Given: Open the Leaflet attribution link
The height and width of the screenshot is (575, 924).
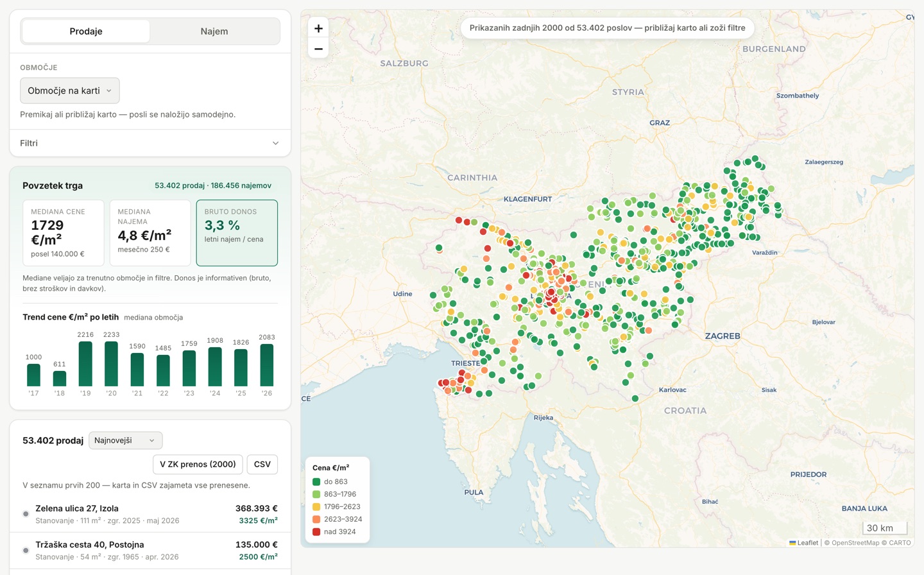Looking at the screenshot, I should 804,543.
